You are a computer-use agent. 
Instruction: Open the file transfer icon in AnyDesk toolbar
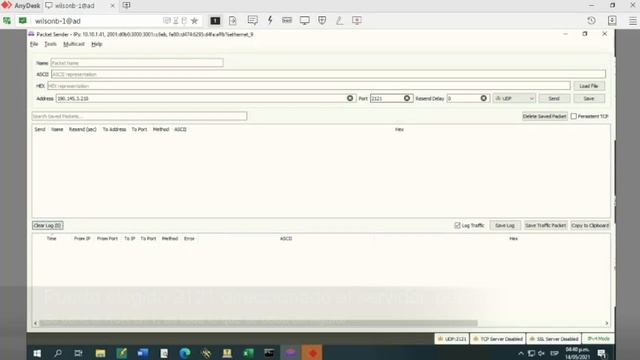(x=233, y=21)
